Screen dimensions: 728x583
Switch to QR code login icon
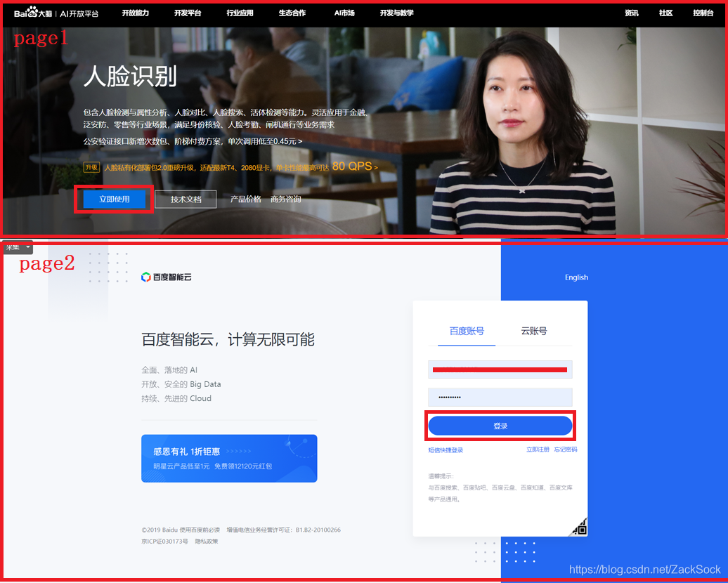click(579, 528)
